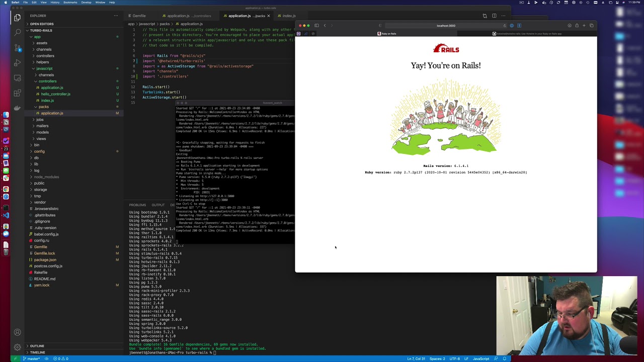Change Spaces: 2 indentation setting

pos(437,359)
